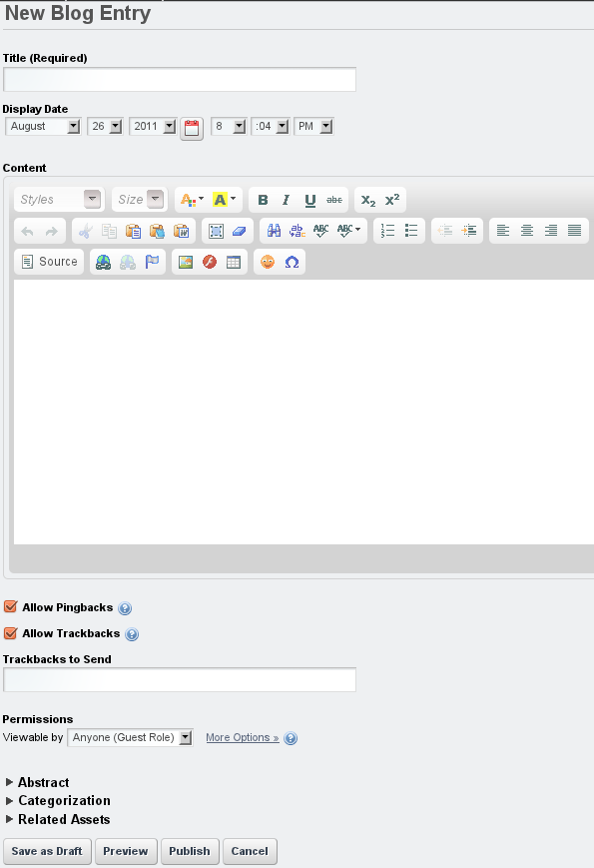Click the Select All icon
594x868 pixels.
tap(216, 231)
